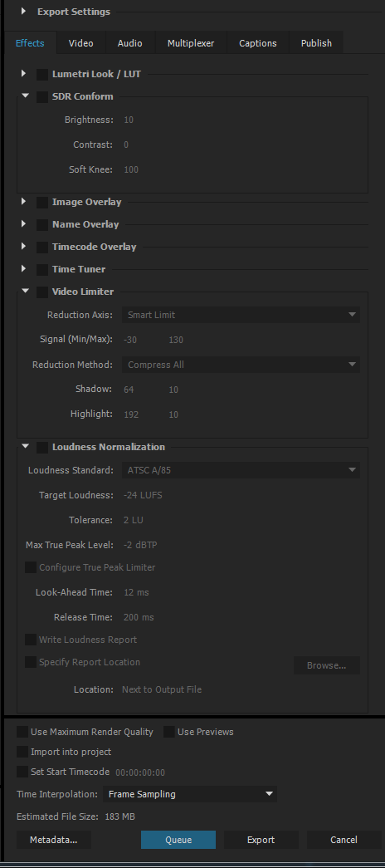Click the Signal maximum value 130
This screenshot has height=868, width=385.
176,340
